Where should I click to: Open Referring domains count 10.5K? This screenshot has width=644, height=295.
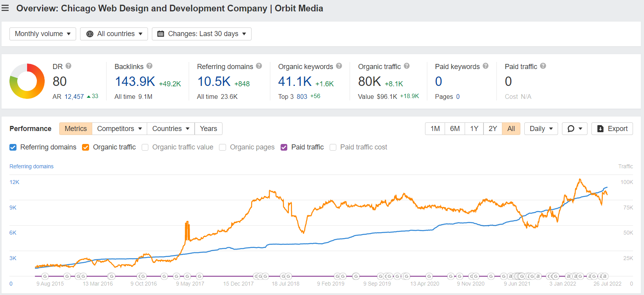point(214,82)
